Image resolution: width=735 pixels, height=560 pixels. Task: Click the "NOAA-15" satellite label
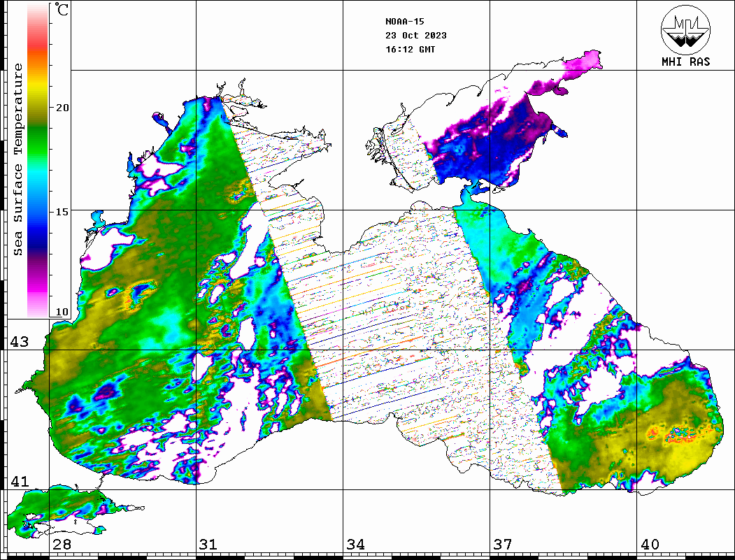[x=404, y=22]
